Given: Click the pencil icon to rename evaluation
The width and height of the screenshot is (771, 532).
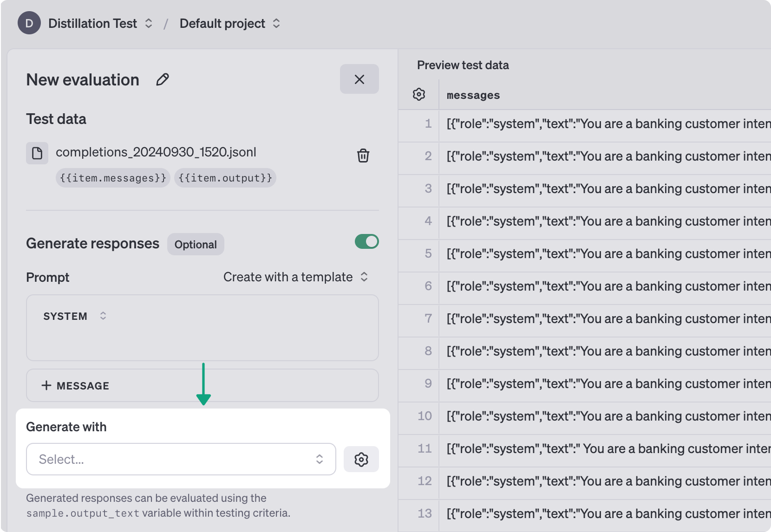Looking at the screenshot, I should tap(162, 80).
